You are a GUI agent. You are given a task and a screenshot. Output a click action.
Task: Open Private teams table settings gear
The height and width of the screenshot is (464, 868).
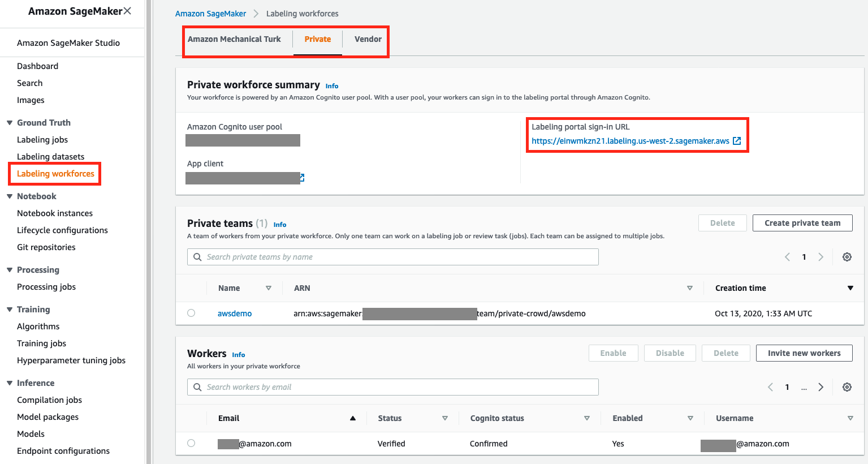(847, 257)
